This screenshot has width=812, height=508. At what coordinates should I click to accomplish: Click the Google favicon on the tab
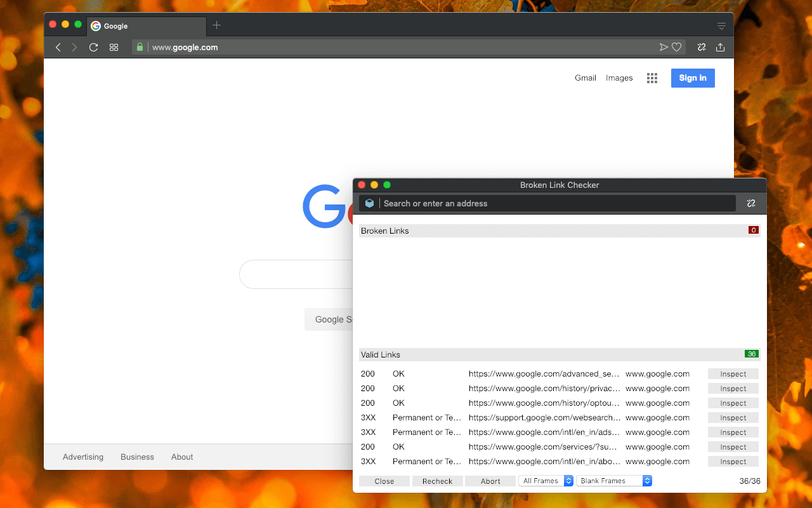click(x=96, y=26)
